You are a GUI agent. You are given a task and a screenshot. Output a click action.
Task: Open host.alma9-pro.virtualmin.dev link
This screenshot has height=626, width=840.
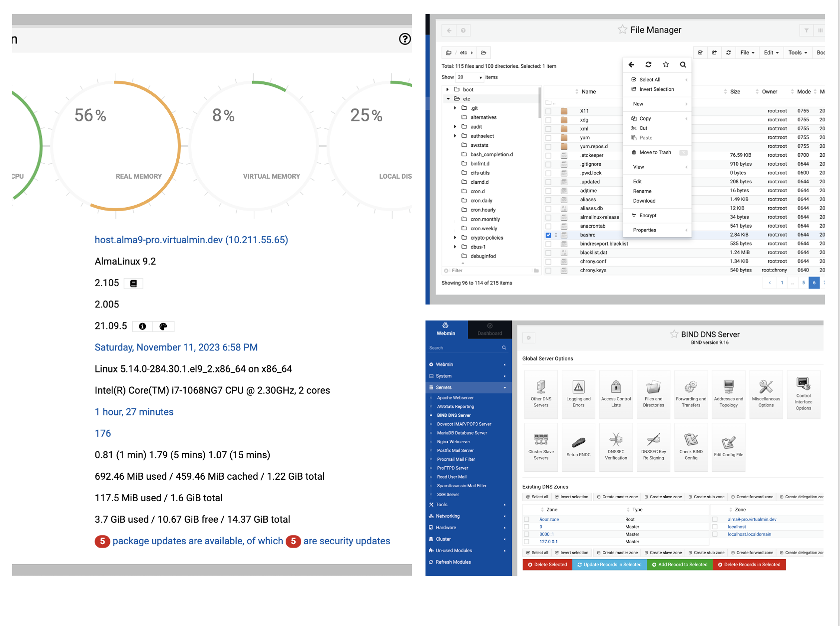[x=191, y=240]
